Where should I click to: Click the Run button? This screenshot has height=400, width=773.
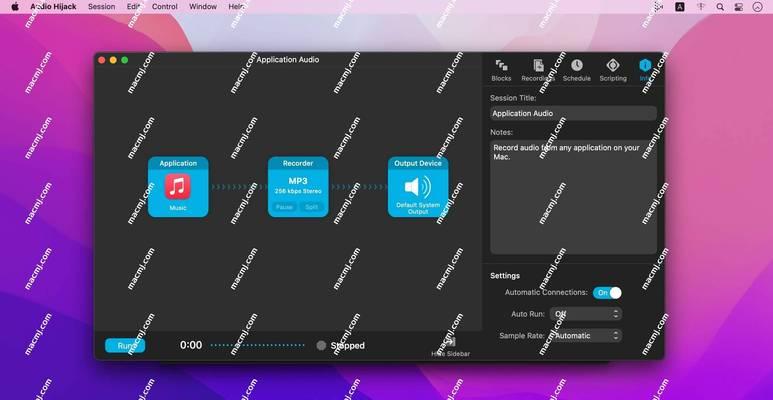[x=125, y=346]
